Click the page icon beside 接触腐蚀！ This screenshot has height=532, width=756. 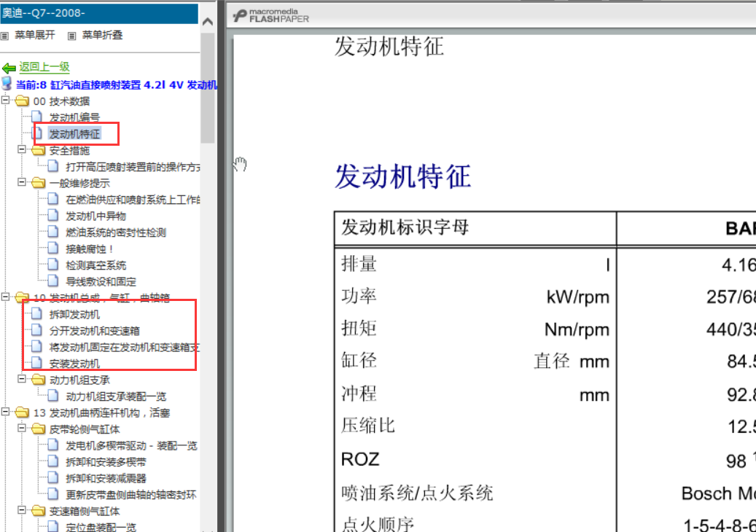(53, 248)
